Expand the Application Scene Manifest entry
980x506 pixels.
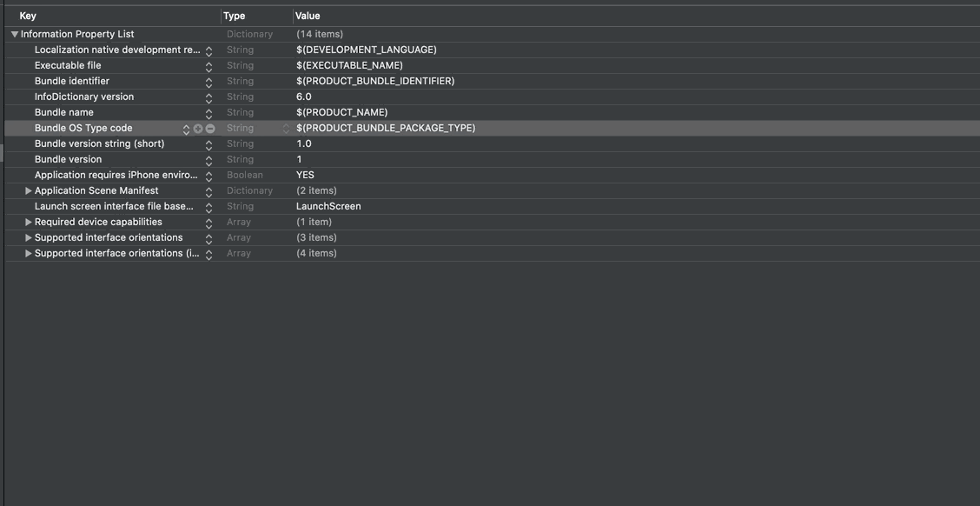coord(28,190)
